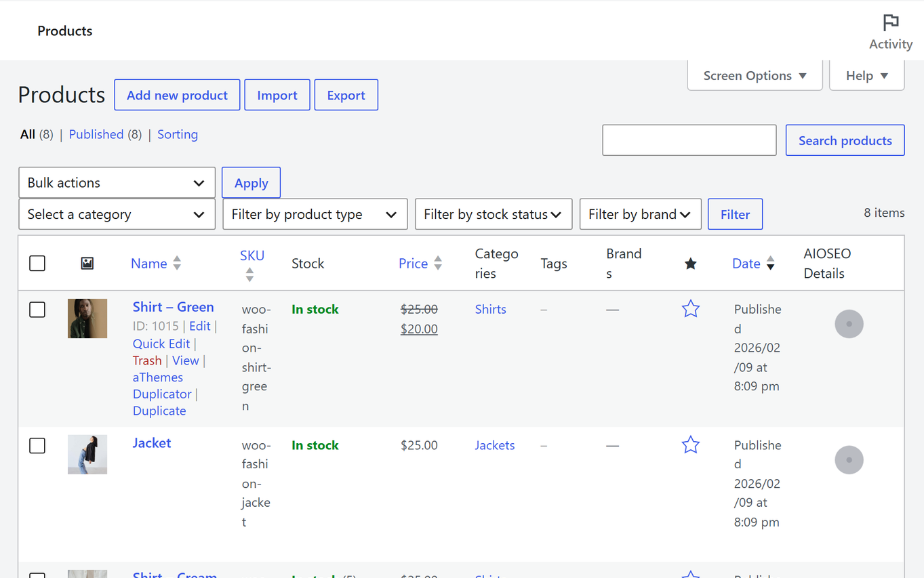Open Filter by product type dropdown
The width and height of the screenshot is (924, 578).
coord(315,214)
